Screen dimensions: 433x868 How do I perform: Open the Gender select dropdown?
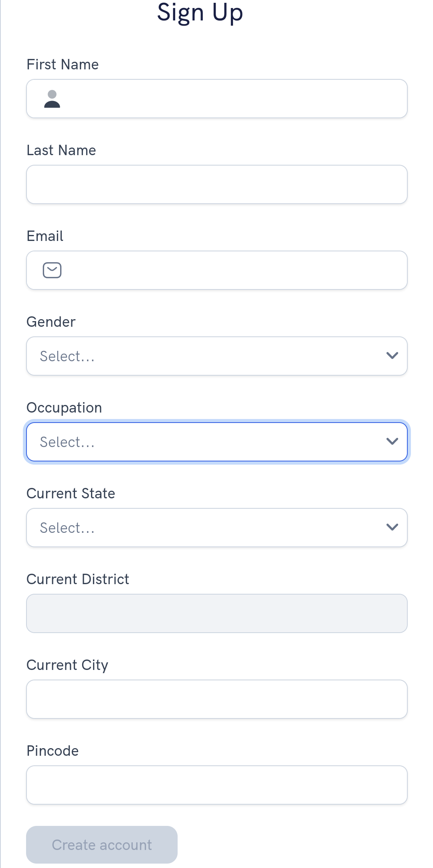pos(208,356)
